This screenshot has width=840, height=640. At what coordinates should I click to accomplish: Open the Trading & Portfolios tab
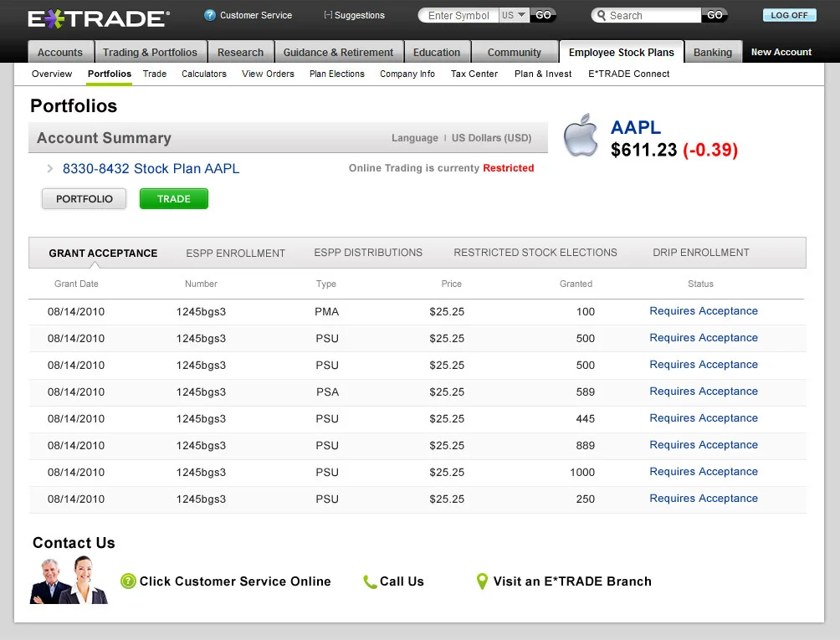[x=150, y=52]
